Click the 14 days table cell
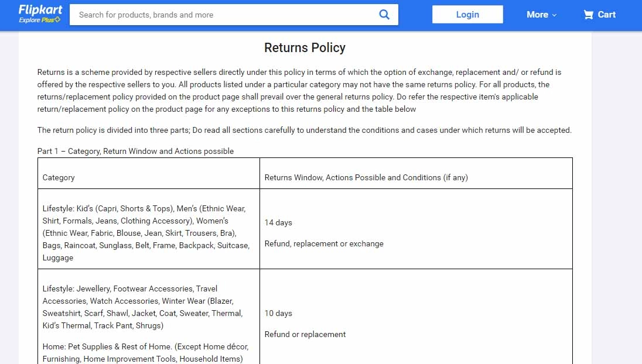Image resolution: width=642 pixels, height=364 pixels. click(x=278, y=222)
